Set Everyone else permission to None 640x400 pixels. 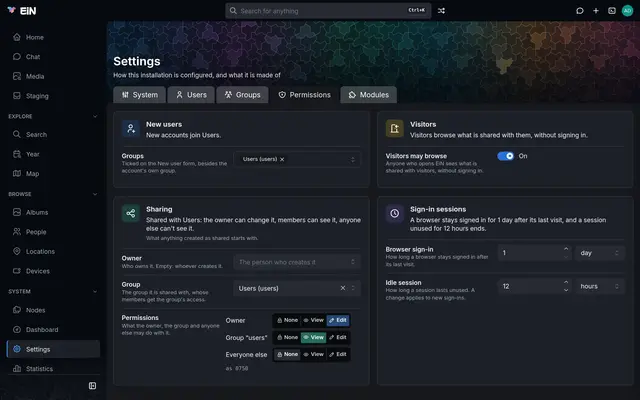pyautogui.click(x=287, y=355)
